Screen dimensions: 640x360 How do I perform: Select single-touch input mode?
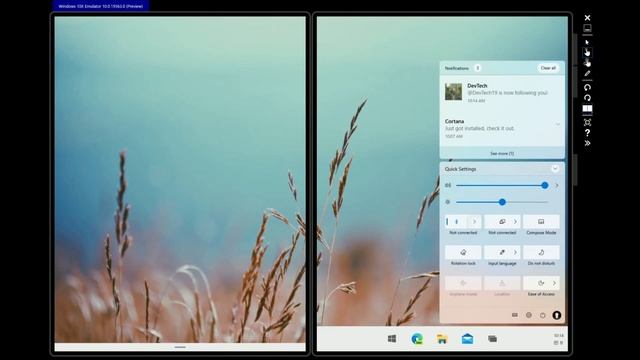(587, 52)
